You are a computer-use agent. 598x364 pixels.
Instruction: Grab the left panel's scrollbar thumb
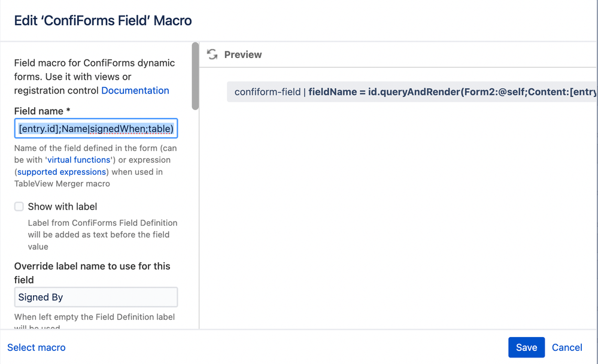pos(195,76)
